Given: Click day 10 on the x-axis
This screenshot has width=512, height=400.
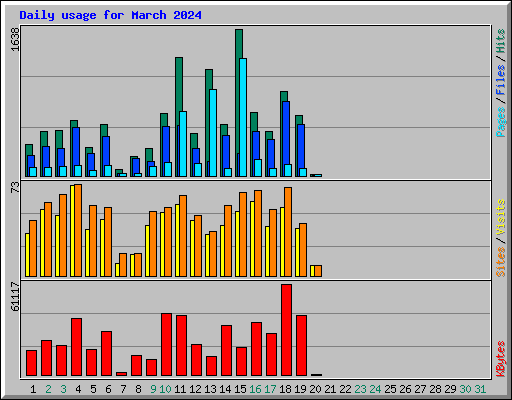Looking at the screenshot, I should coord(165,389).
